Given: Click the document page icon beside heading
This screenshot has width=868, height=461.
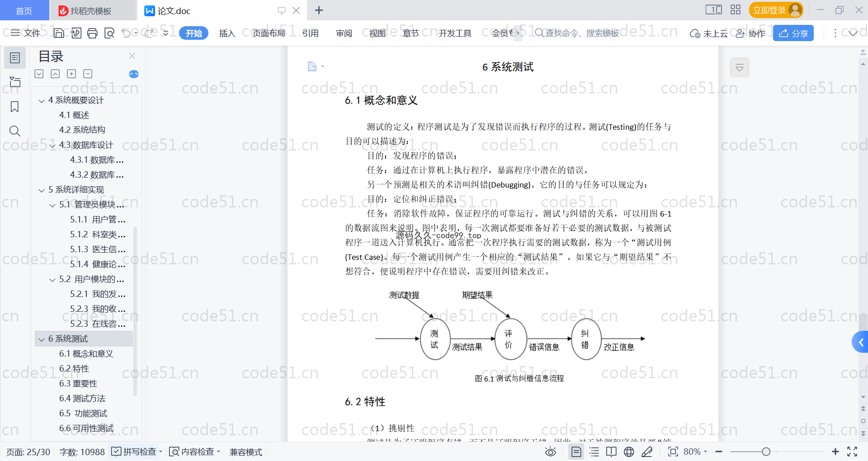Looking at the screenshot, I should [x=312, y=66].
